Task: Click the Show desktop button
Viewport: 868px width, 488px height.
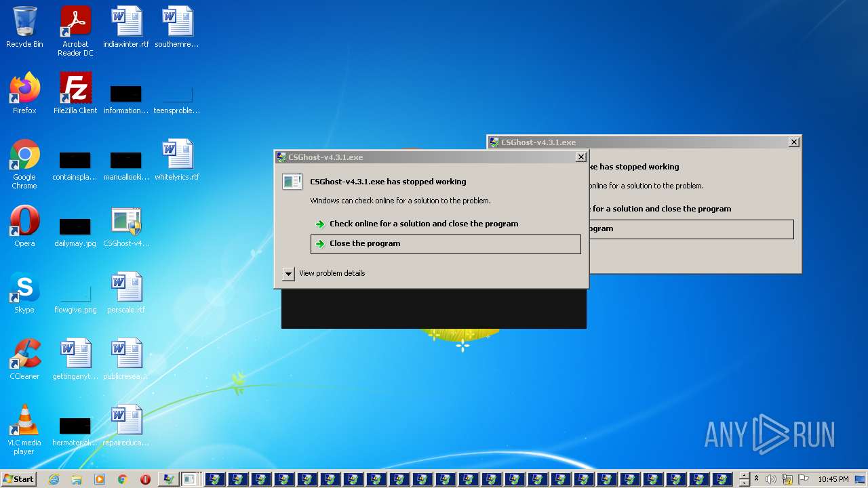Action: [861, 479]
